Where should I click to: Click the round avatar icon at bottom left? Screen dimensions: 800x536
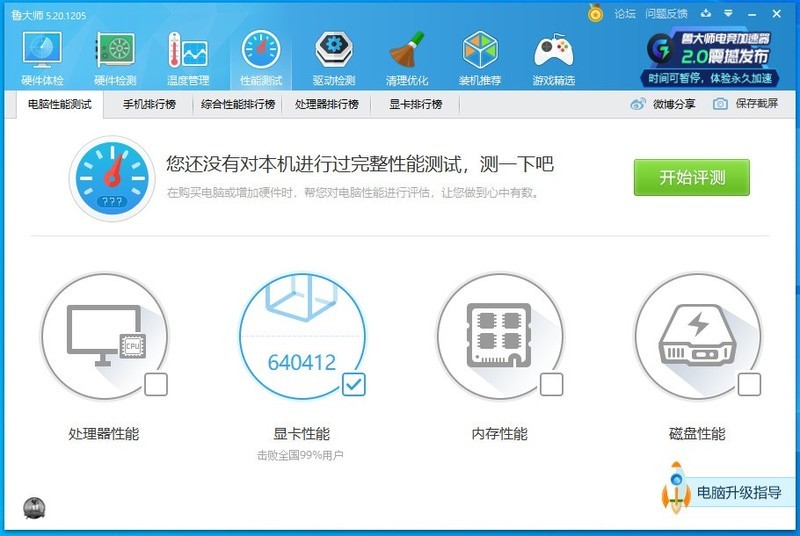34,508
